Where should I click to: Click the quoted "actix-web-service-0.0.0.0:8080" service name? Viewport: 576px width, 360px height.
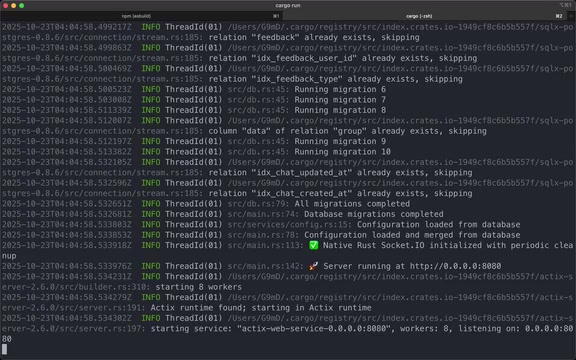click(x=315, y=328)
